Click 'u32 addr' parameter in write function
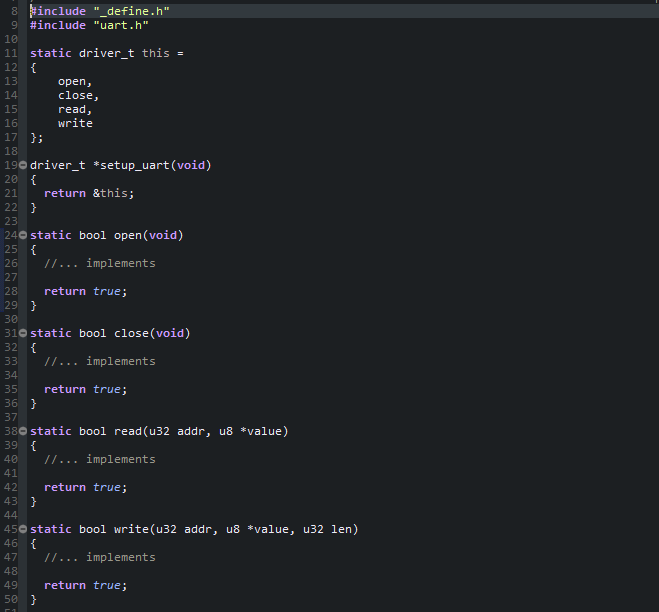This screenshot has height=612, width=659. (183, 529)
